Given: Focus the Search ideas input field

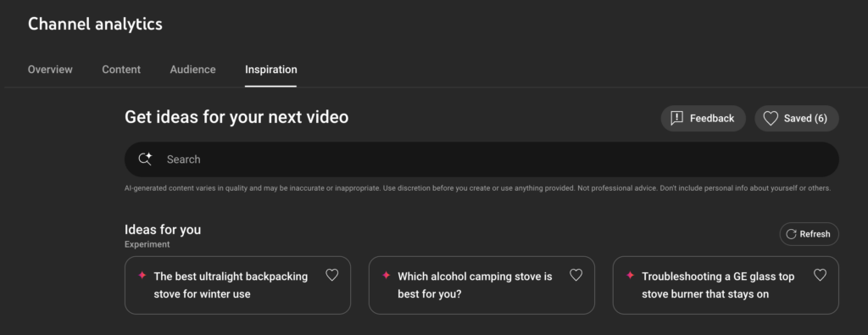Looking at the screenshot, I should coord(481,159).
